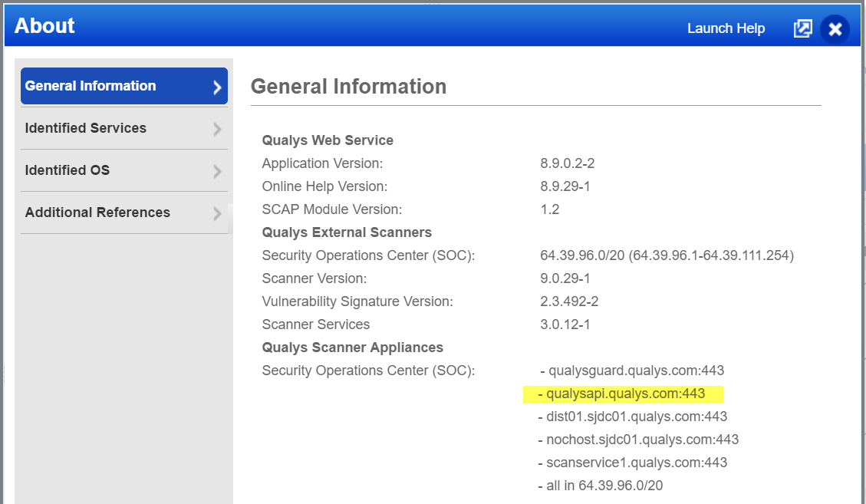The image size is (866, 504).
Task: Click the About title in header
Action: click(44, 26)
